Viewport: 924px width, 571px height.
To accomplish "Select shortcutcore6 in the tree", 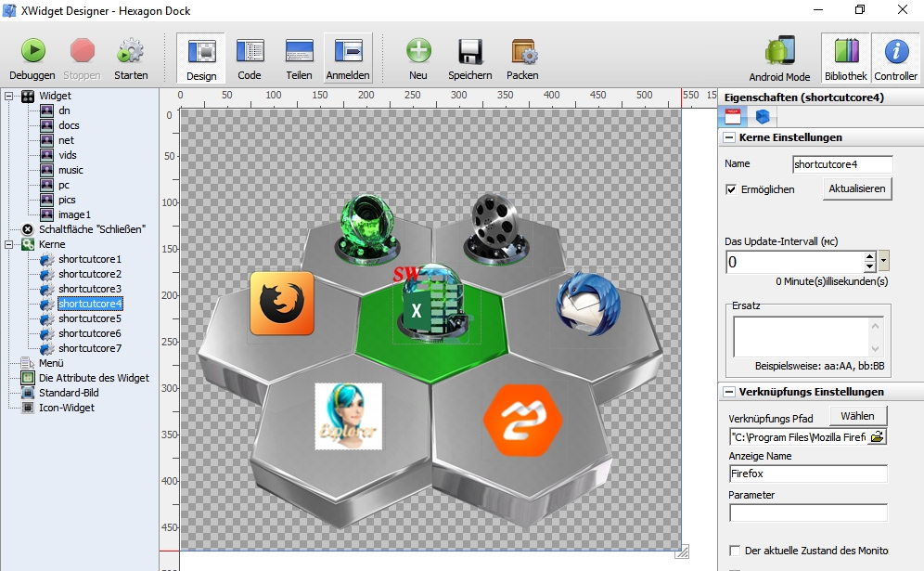I will pyautogui.click(x=90, y=333).
